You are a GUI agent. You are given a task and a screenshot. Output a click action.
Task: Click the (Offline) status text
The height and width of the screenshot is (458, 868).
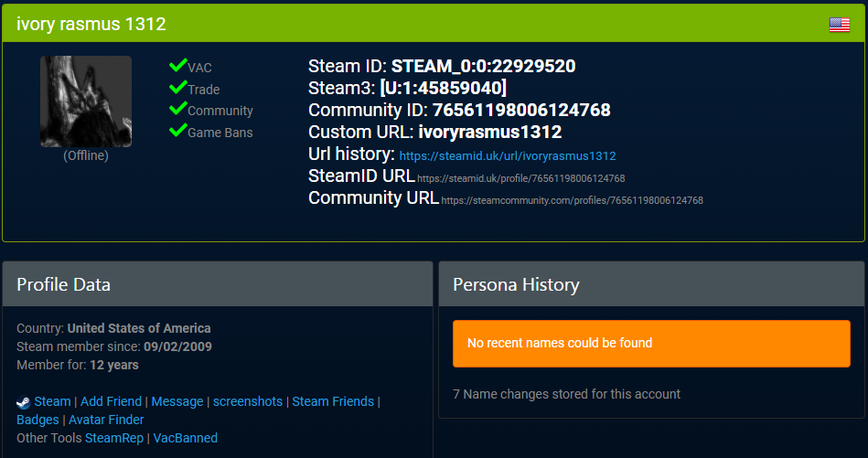[x=86, y=155]
